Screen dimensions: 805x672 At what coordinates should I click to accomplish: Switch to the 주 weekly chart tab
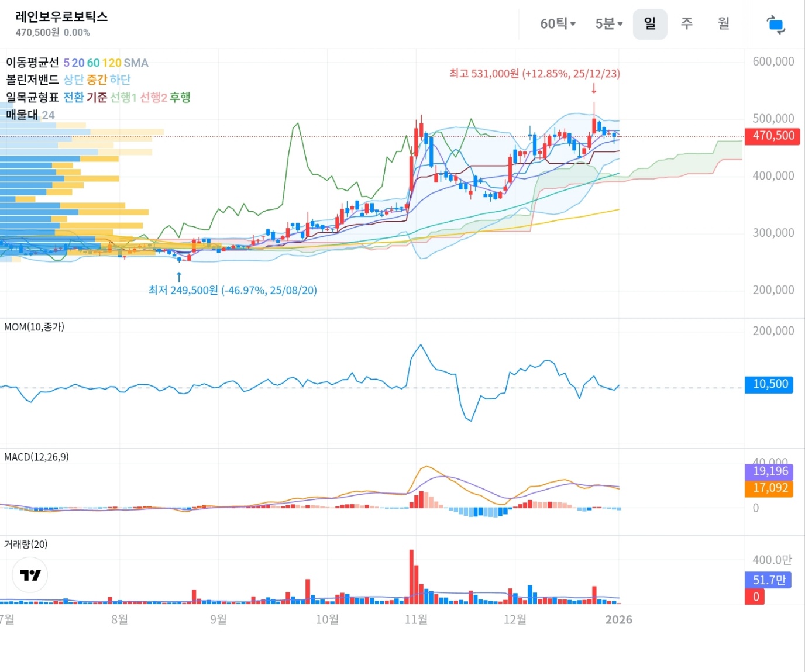[x=687, y=24]
